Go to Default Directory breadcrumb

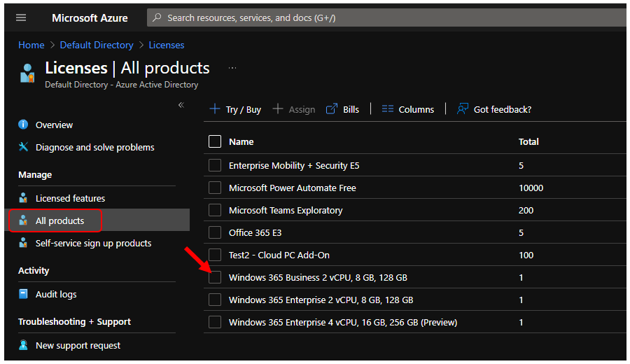pyautogui.click(x=97, y=45)
